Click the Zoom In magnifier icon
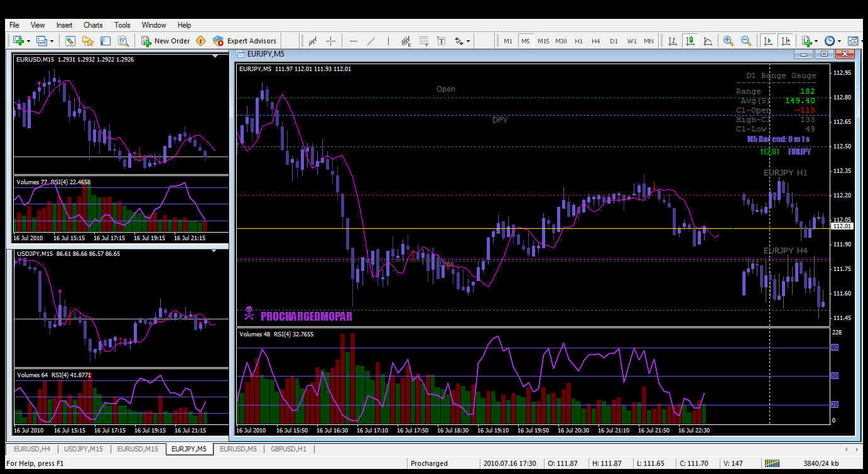The width and height of the screenshot is (868, 474). 728,41
